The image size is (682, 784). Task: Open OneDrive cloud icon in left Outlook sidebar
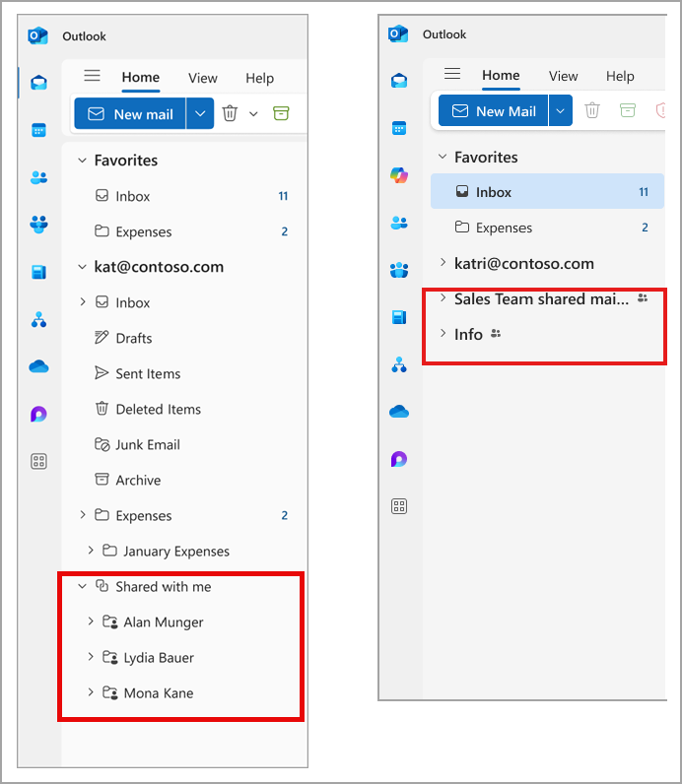click(38, 367)
